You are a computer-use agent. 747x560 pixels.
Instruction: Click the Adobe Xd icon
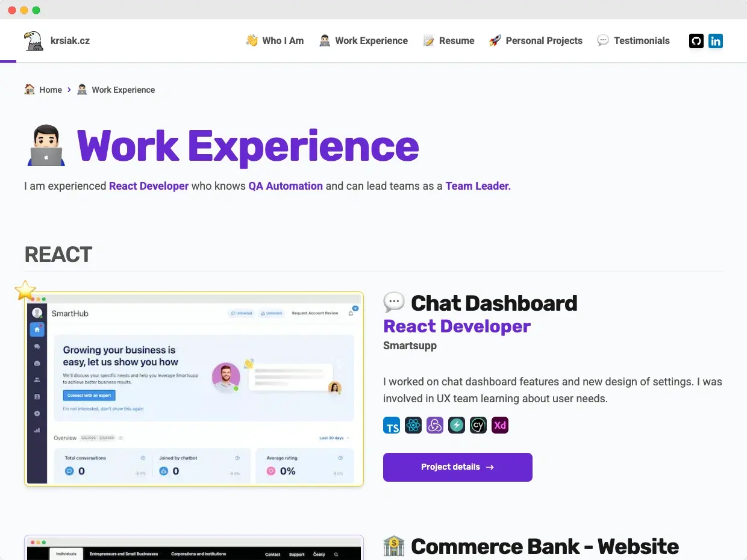coord(500,426)
